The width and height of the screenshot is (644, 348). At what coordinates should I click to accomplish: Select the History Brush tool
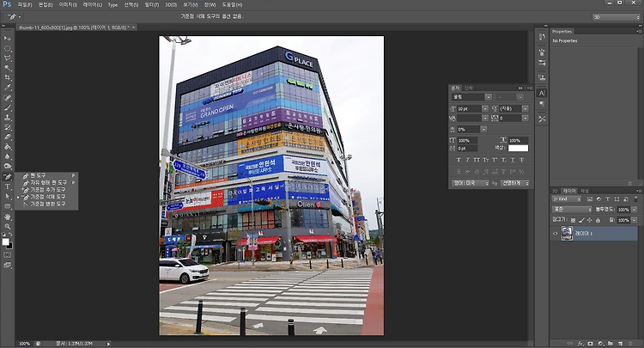point(8,127)
